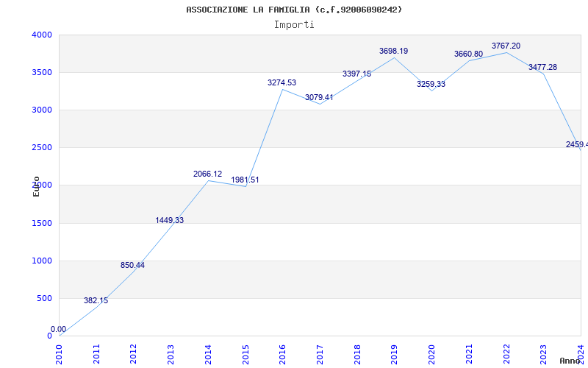
Task: Select the 3477.28 data label
Action: click(x=542, y=67)
